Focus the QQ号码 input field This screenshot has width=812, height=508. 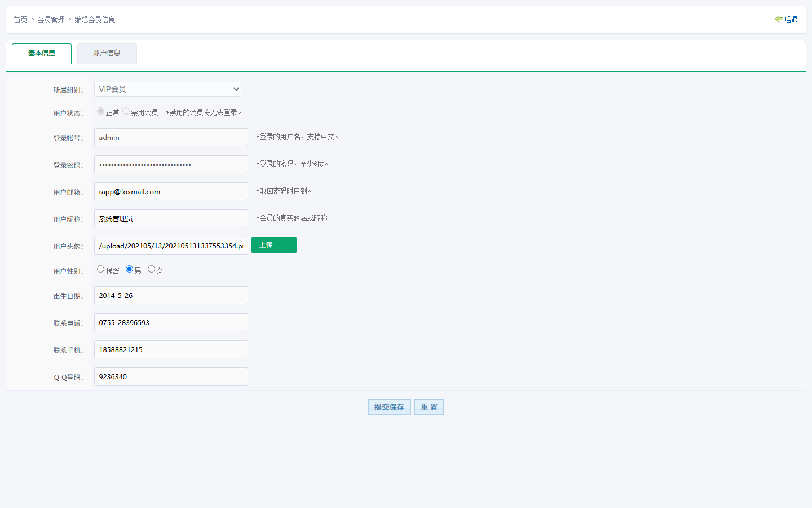(x=171, y=376)
